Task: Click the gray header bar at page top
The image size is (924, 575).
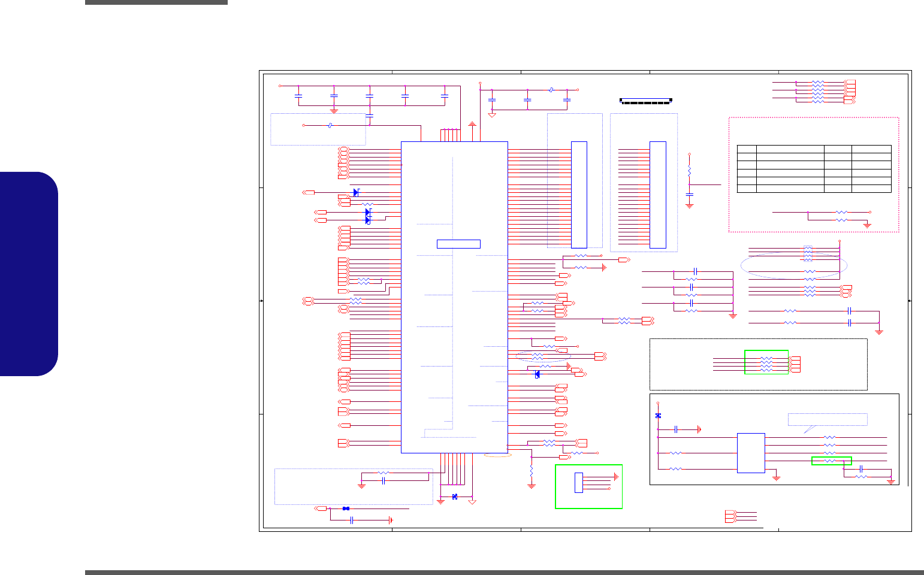Action: pyautogui.click(x=156, y=2)
